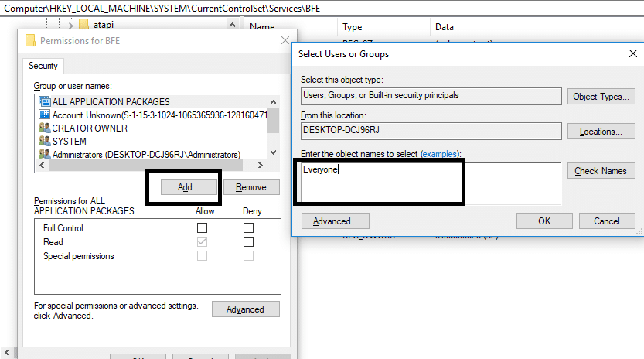The height and width of the screenshot is (359, 644).
Task: Click the object names input field
Action: pos(431,183)
